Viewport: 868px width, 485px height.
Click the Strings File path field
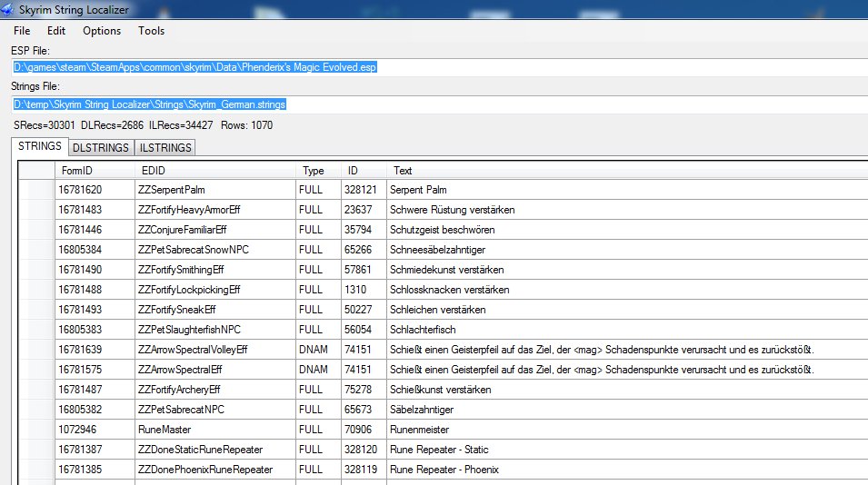(436, 105)
